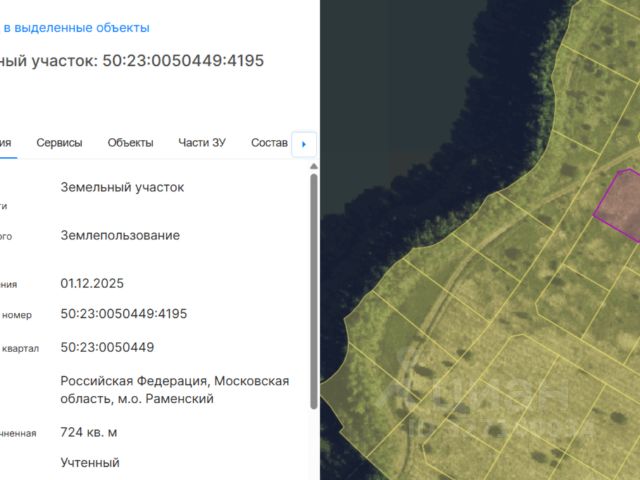Click the info panel vertical scrollbar
The width and height of the screenshot is (640, 480).
(313, 291)
